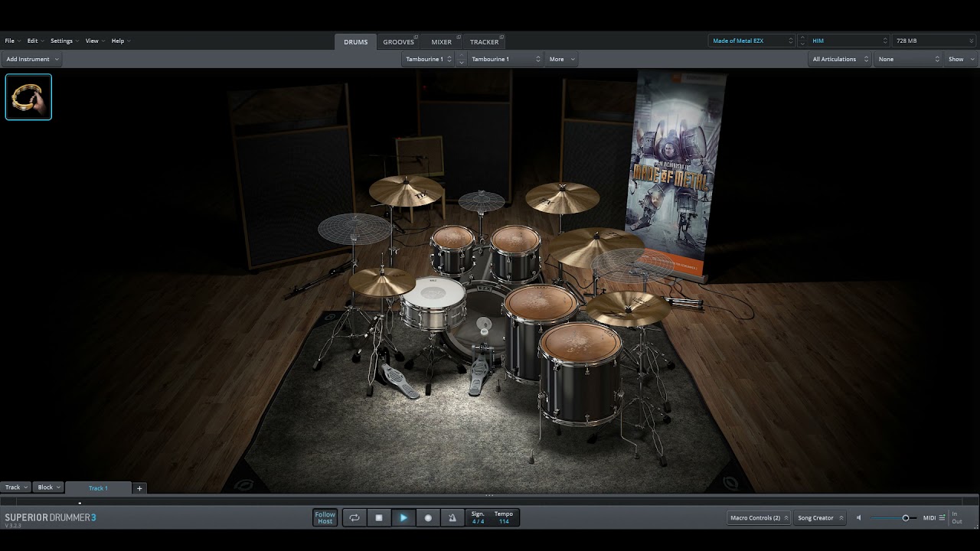
Task: Select the center wireframe splash cymbal slot
Action: point(482,201)
